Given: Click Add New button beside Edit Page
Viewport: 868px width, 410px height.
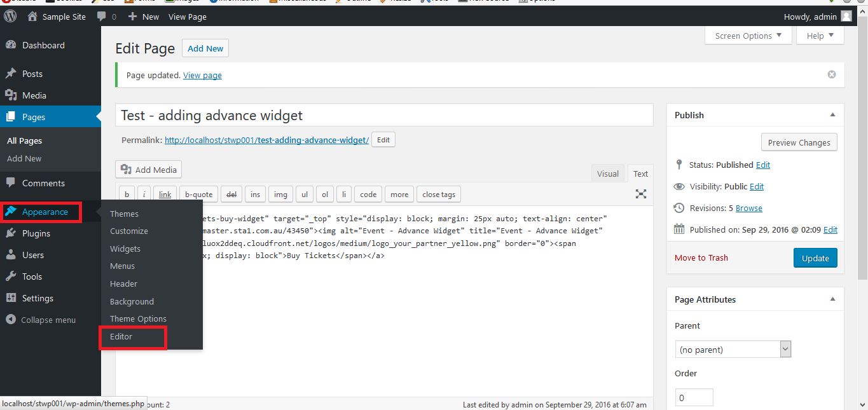Looking at the screenshot, I should click(205, 48).
